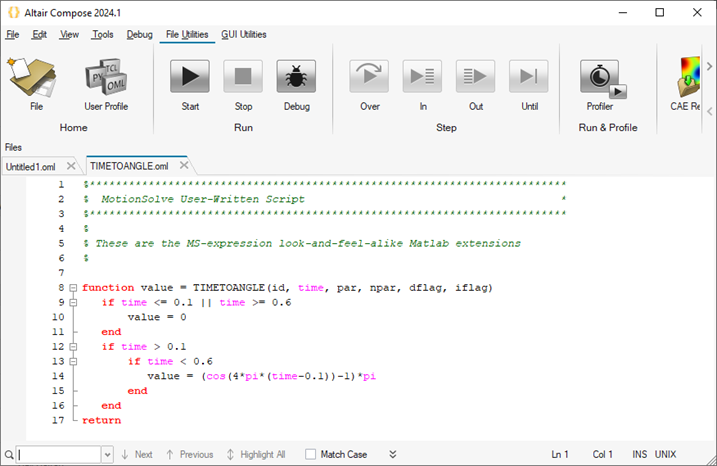This screenshot has width=717, height=466.
Task: Click the window resize grip corner
Action: point(711,460)
